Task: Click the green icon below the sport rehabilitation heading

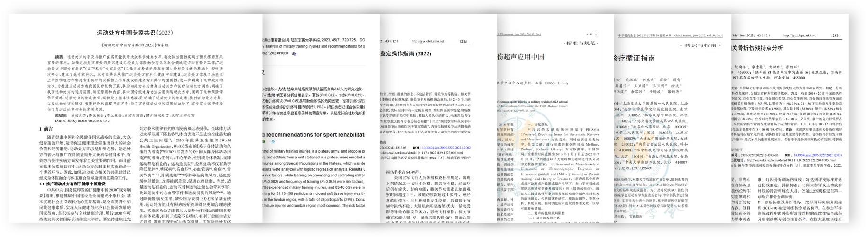Action: click(264, 141)
